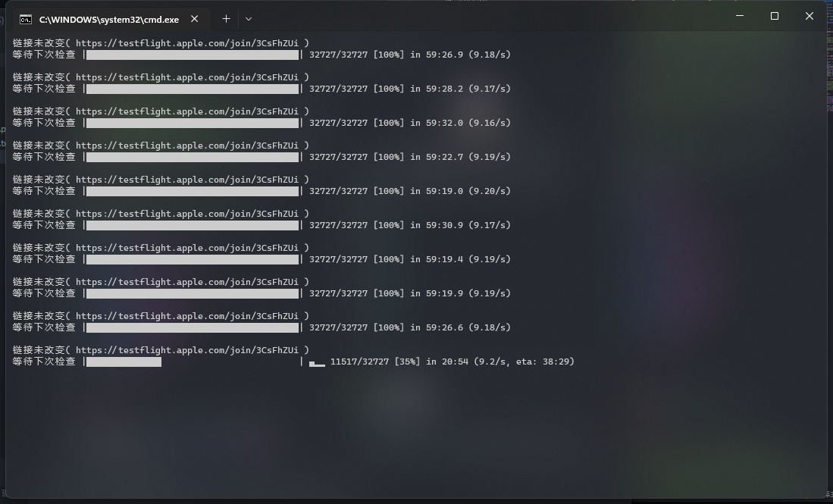Click the testflight link above 59:32.0 line
Viewport: 833px width, 504px height.
(x=187, y=111)
